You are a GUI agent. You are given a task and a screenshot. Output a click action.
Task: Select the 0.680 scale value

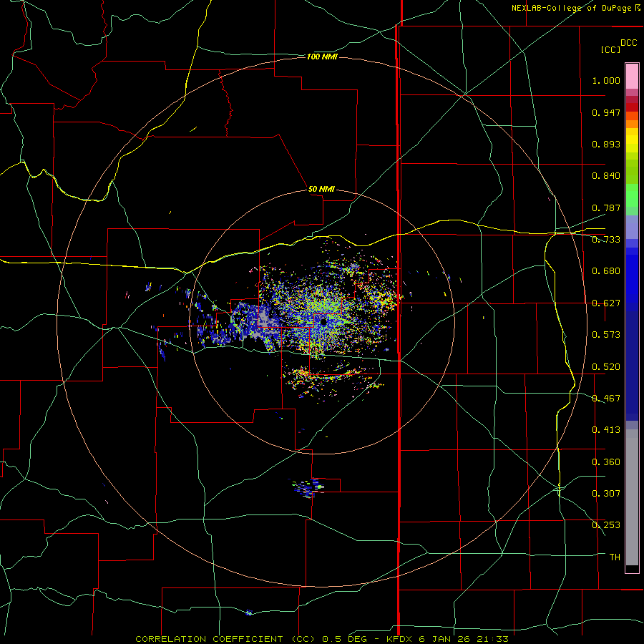(606, 271)
